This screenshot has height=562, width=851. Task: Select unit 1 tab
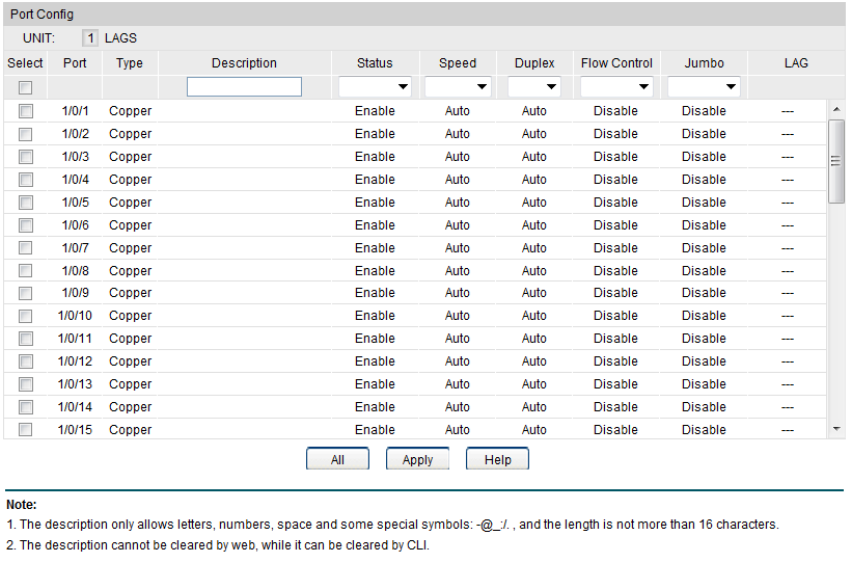(90, 38)
